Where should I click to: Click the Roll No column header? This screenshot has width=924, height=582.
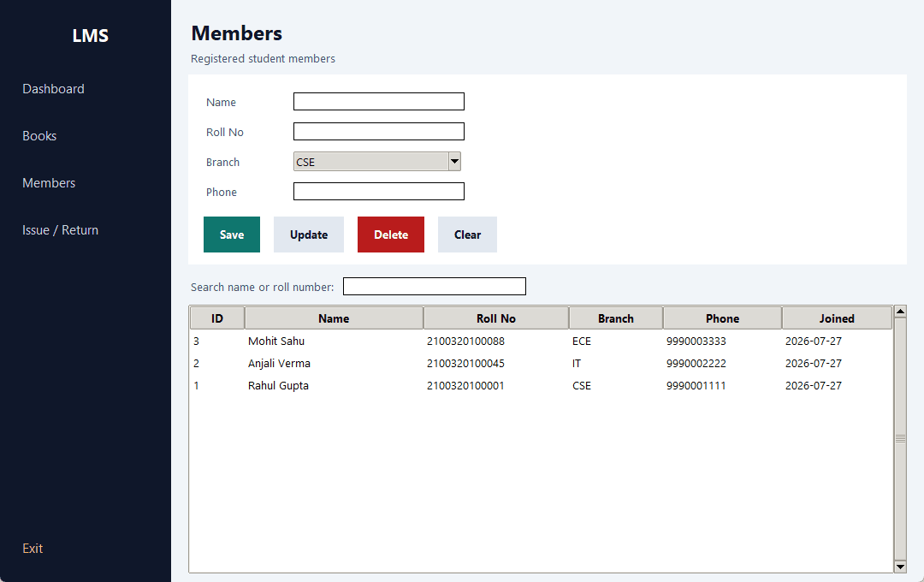tap(496, 318)
